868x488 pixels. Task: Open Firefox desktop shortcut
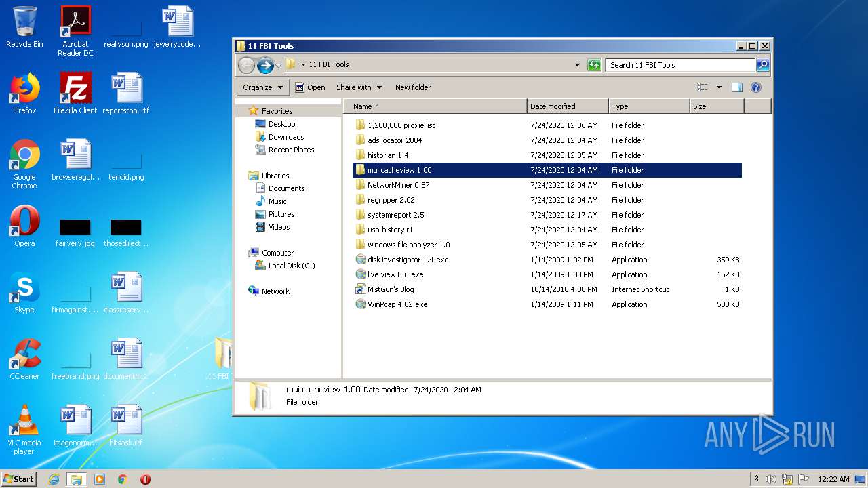pos(24,94)
